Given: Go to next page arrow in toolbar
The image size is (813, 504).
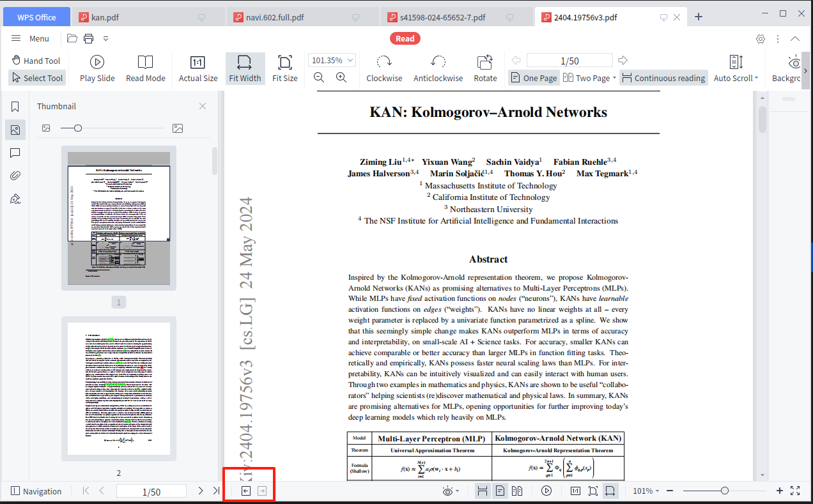Looking at the screenshot, I should [x=623, y=60].
